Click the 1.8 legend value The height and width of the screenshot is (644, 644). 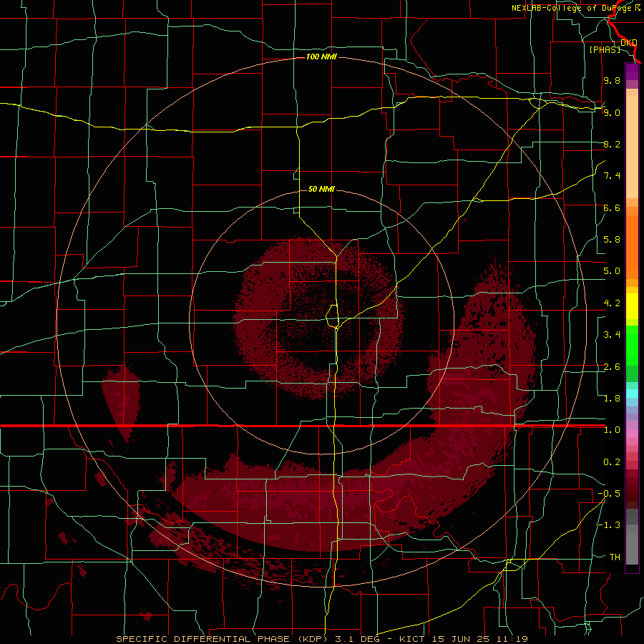[612, 399]
